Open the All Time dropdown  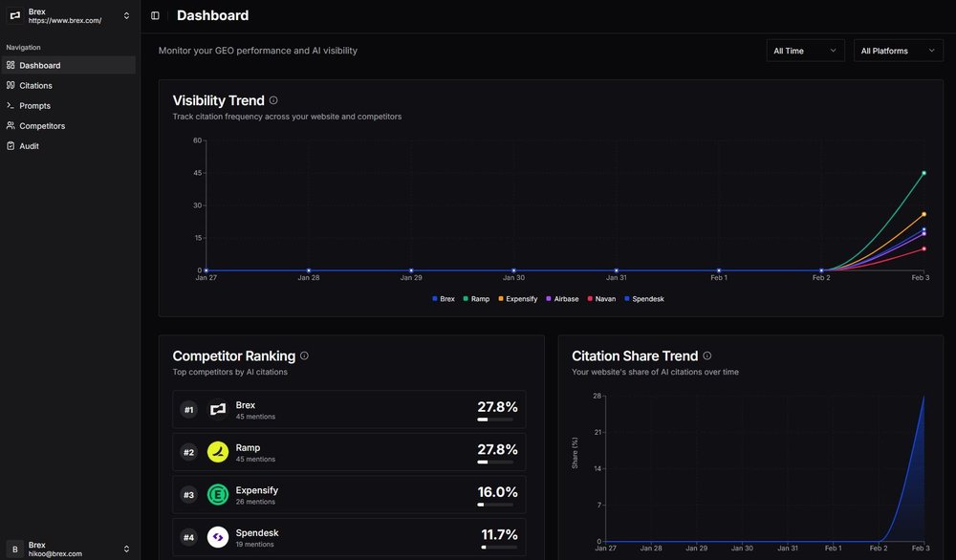coord(805,50)
